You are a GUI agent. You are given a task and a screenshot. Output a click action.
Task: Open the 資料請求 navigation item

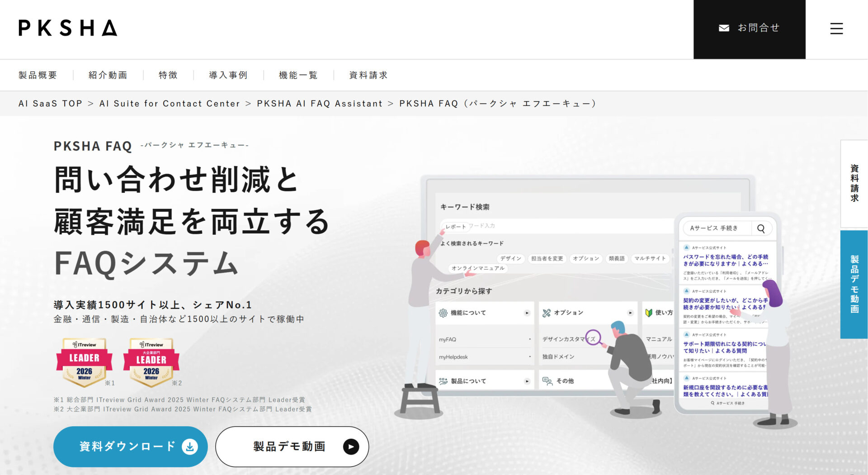pos(368,75)
